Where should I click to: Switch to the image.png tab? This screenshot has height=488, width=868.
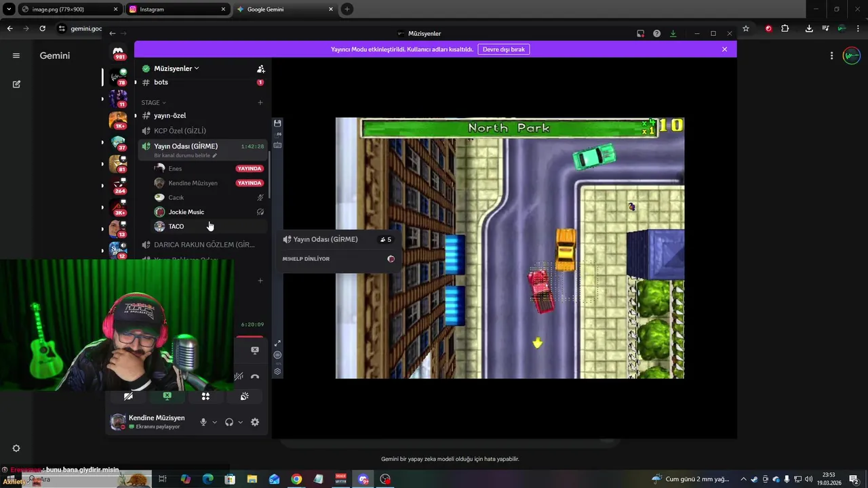coord(69,9)
